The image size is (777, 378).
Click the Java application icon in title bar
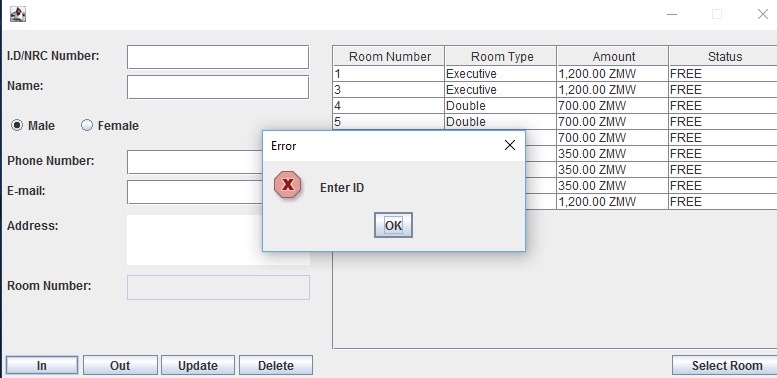pos(18,14)
